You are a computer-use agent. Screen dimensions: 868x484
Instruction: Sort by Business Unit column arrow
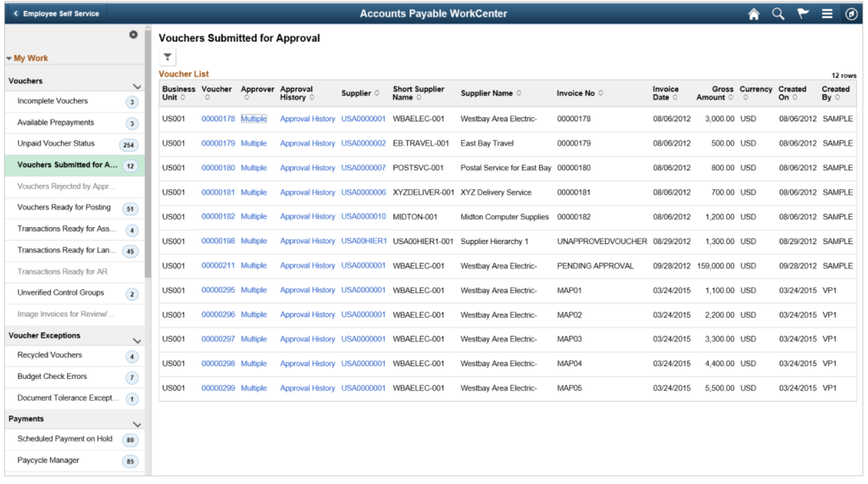coord(183,97)
